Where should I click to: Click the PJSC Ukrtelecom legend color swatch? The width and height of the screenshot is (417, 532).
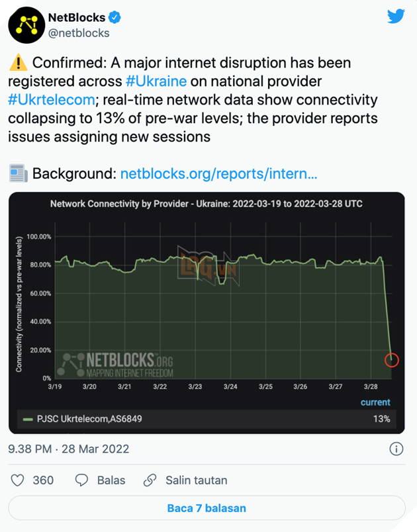28,419
